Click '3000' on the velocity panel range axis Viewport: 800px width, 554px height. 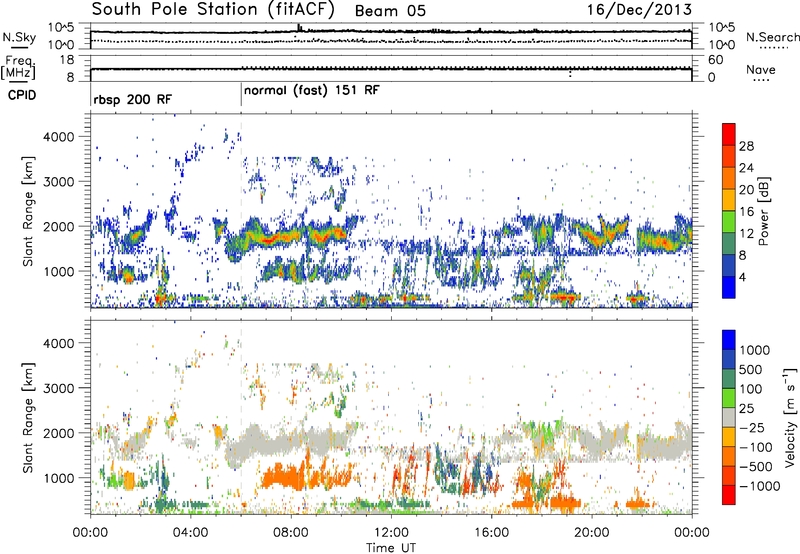click(x=58, y=388)
